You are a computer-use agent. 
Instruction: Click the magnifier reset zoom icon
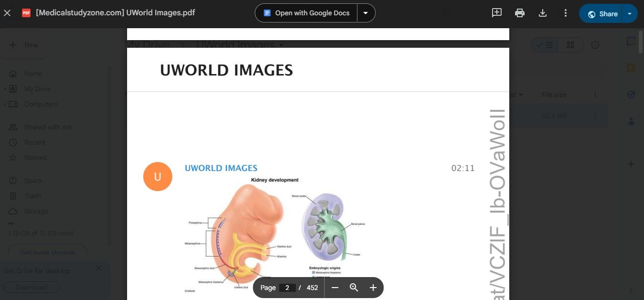click(354, 288)
